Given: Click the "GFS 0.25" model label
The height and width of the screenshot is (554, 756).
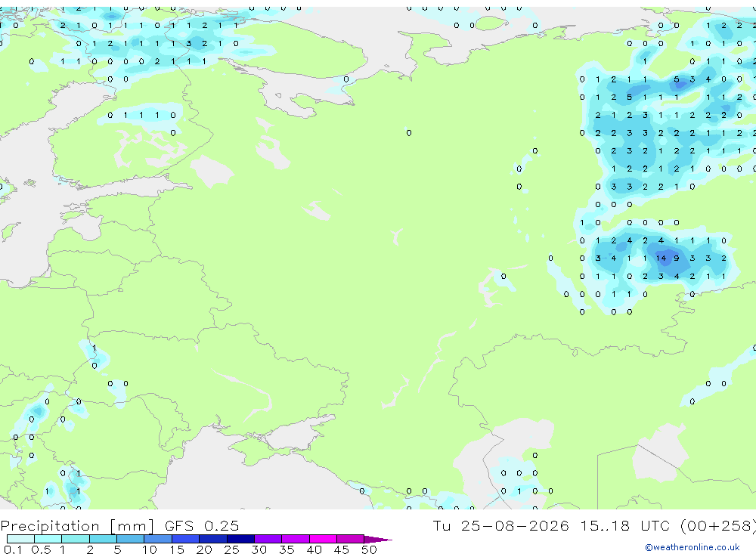Looking at the screenshot, I should point(202,525).
